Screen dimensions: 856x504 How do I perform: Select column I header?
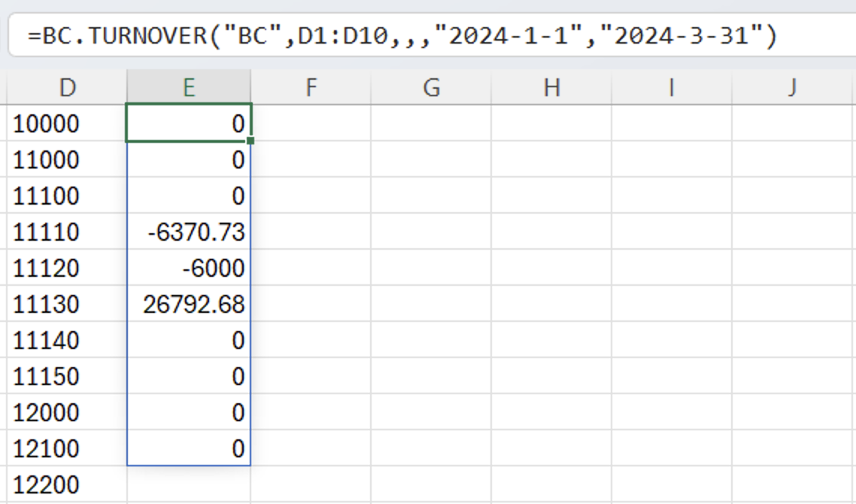671,88
